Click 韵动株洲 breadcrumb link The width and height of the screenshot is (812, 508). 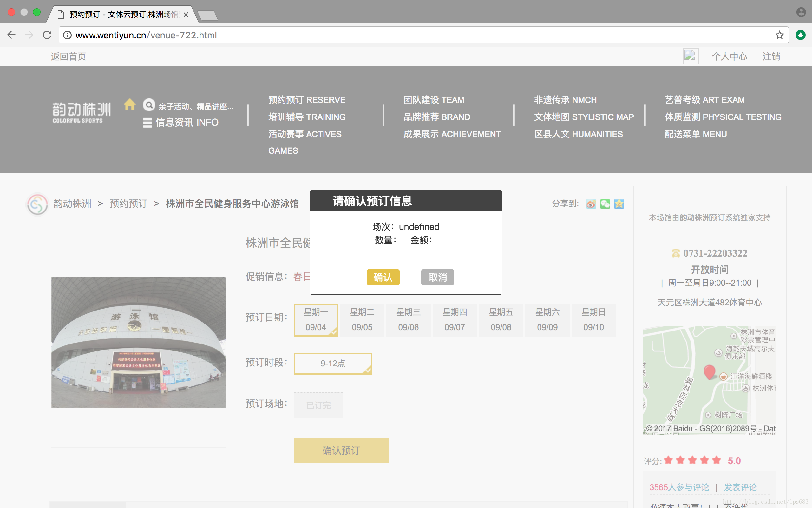[72, 204]
